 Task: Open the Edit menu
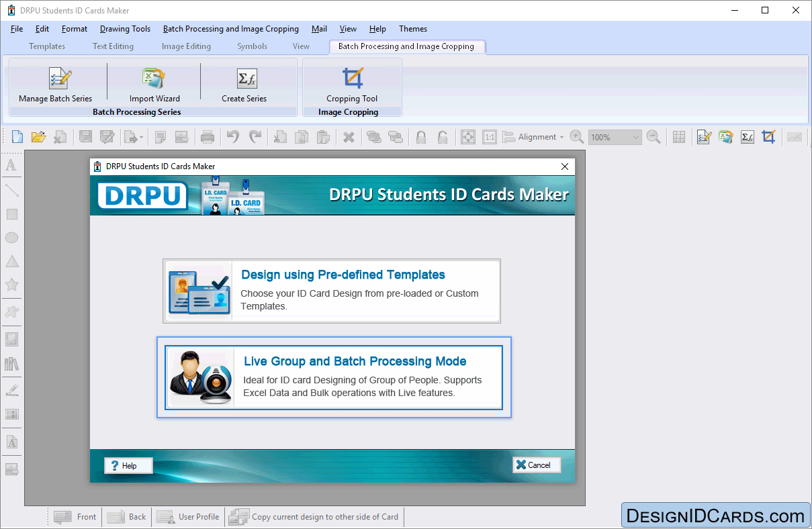[42, 29]
